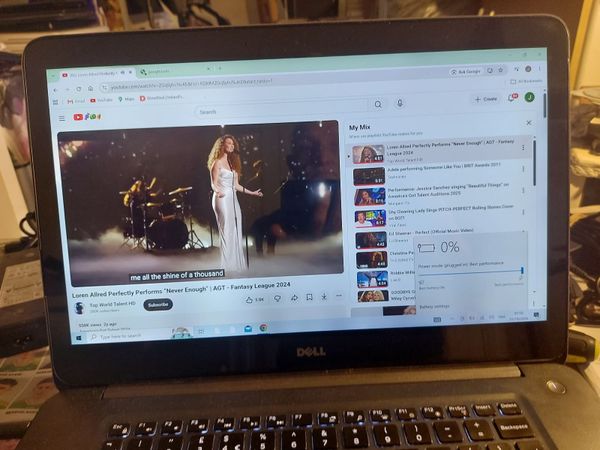Open the Chrome apps grid in the bookmarks bar

click(55, 102)
